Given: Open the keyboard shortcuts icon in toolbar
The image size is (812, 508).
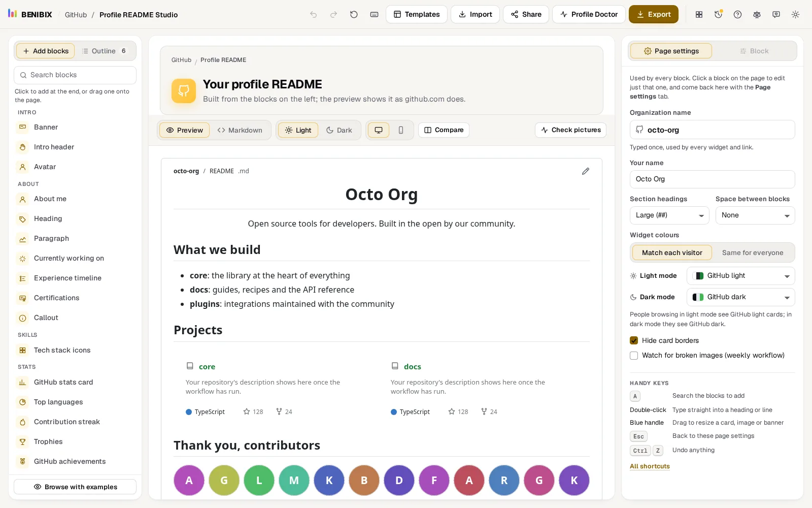Looking at the screenshot, I should pos(374,15).
